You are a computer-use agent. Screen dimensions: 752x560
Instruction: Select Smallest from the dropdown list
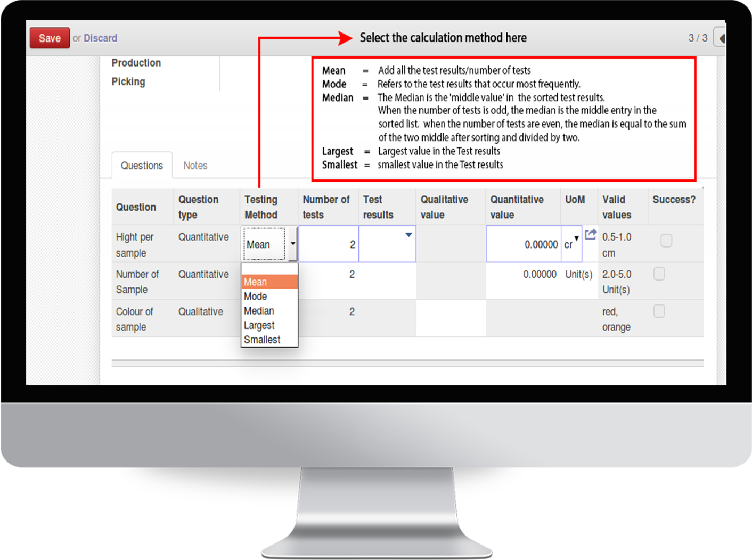(269, 339)
